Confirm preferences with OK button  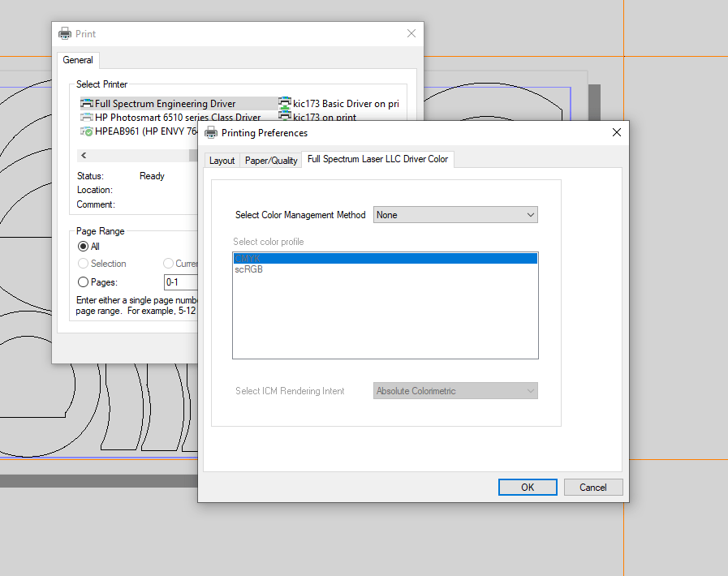point(528,487)
